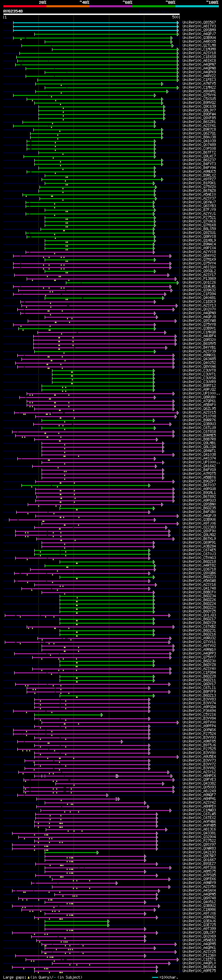Click the green ~80% identity legend segment

click(154, 6)
